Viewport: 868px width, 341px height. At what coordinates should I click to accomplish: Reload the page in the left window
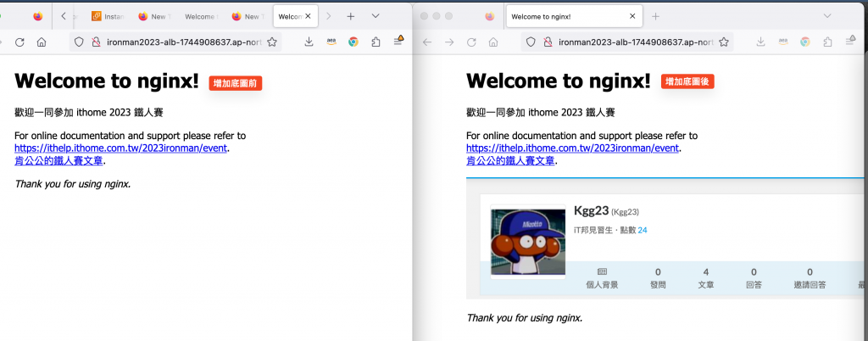[x=19, y=42]
